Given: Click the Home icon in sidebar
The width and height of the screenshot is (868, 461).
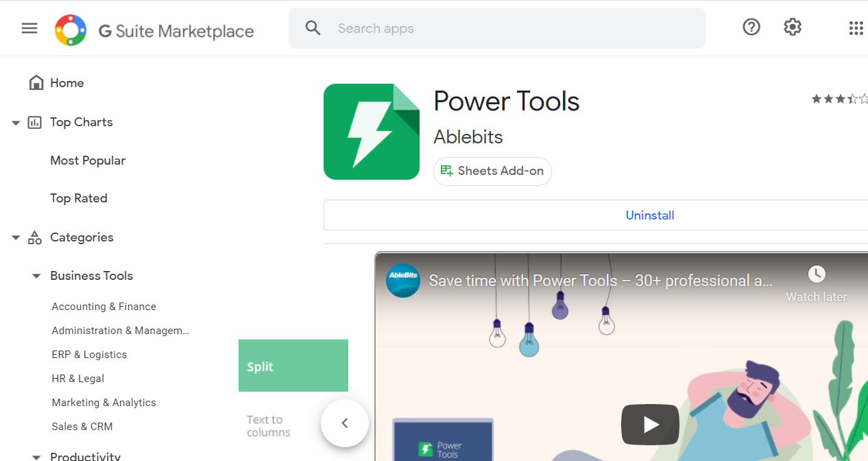Looking at the screenshot, I should tap(36, 82).
